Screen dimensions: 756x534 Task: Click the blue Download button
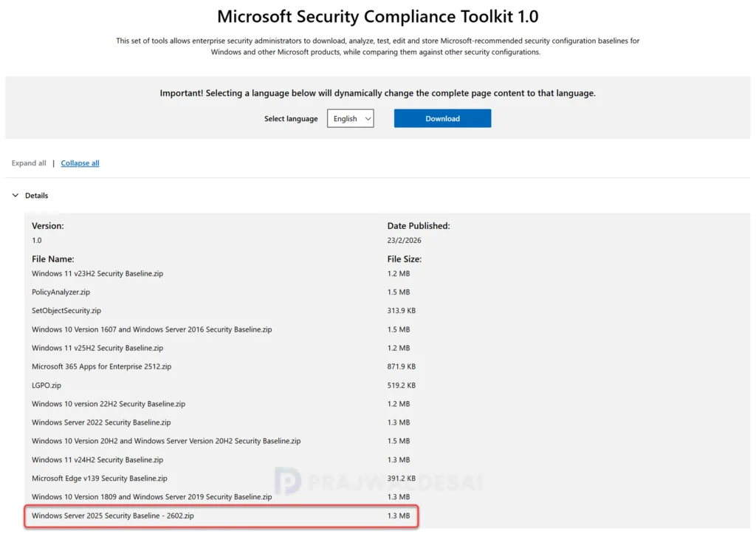pos(442,118)
